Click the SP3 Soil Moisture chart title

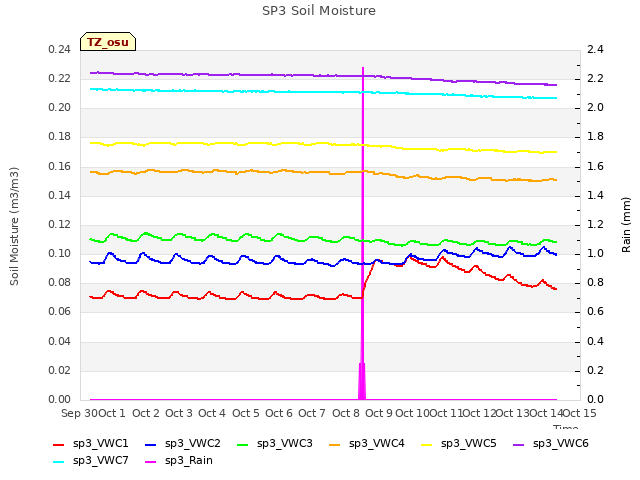click(x=319, y=11)
